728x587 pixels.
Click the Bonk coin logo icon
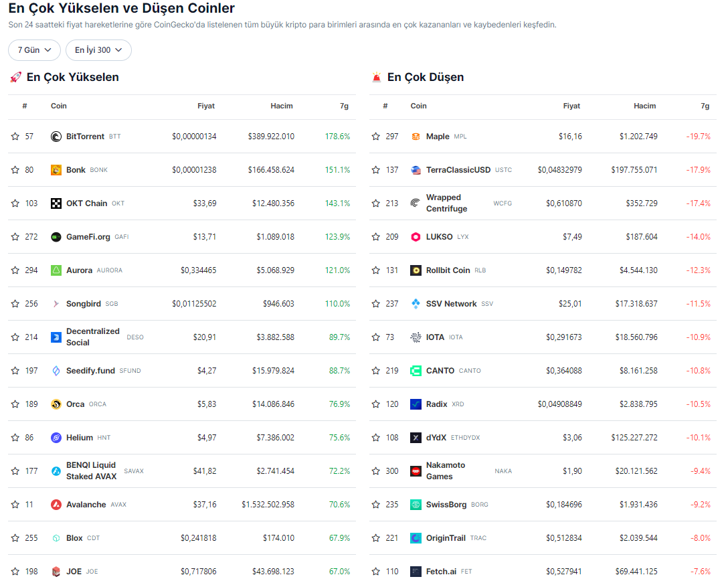56,170
